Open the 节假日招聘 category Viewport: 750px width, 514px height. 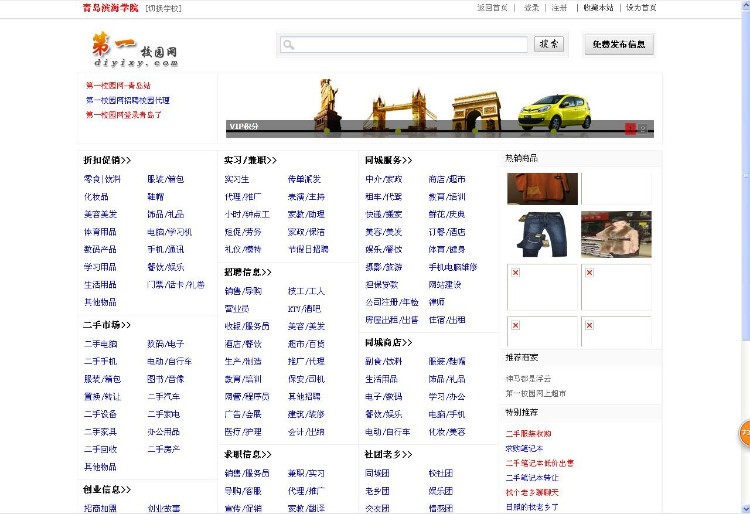pos(308,250)
